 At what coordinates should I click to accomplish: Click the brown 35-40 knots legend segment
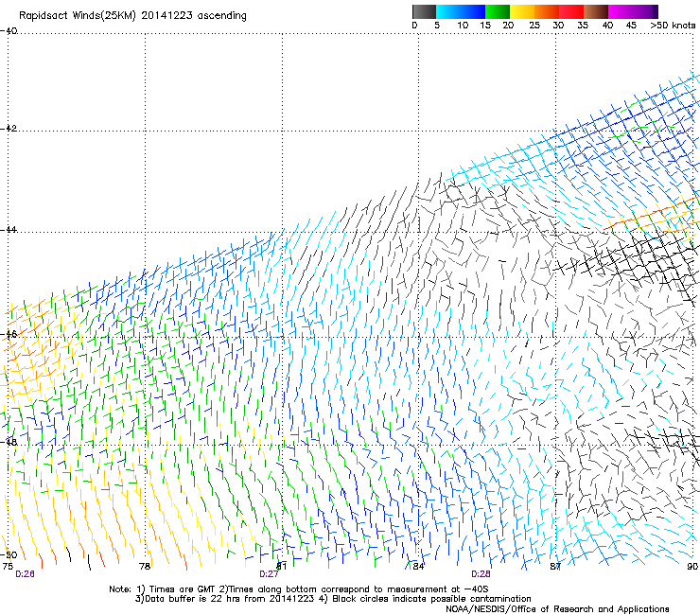pyautogui.click(x=596, y=11)
